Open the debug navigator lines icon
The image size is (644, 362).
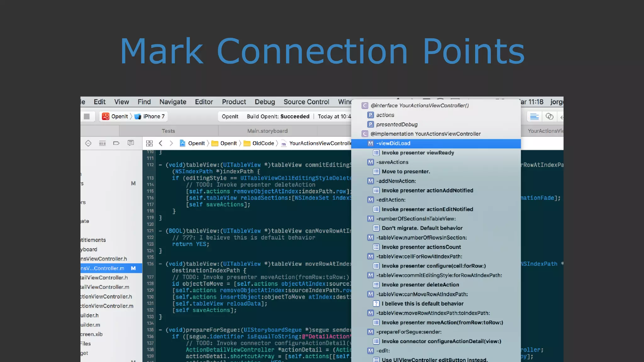point(103,143)
